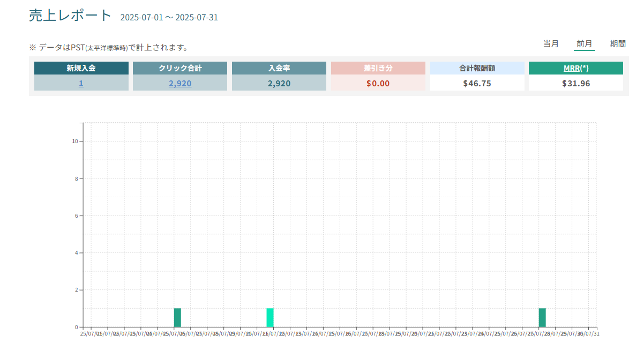The width and height of the screenshot is (644, 350).
Task: Click the $31.96 MRR amount
Action: click(x=575, y=83)
